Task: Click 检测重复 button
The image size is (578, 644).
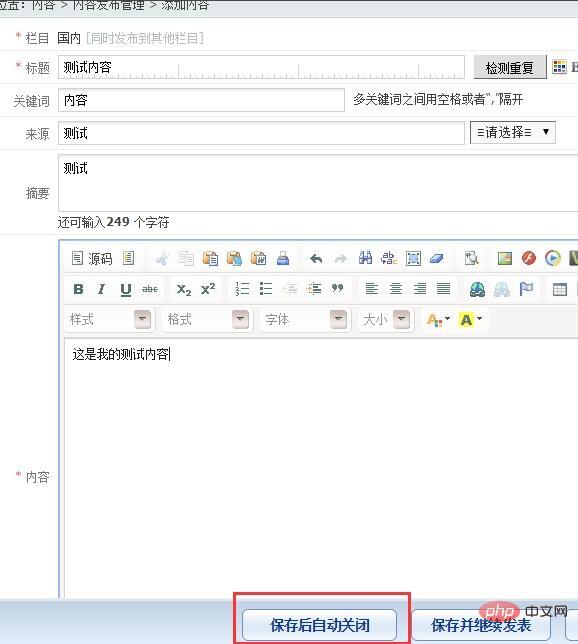Action: point(510,67)
